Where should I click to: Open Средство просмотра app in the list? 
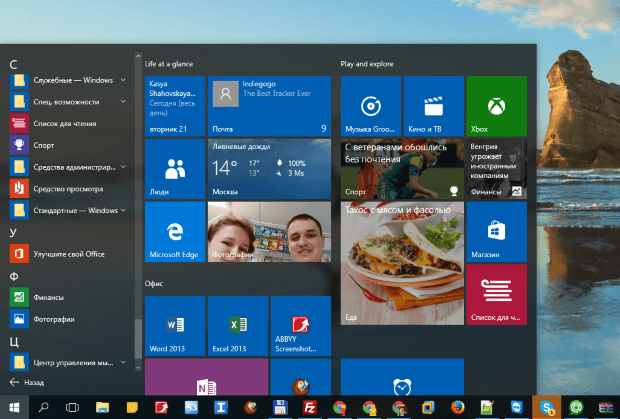point(67,189)
